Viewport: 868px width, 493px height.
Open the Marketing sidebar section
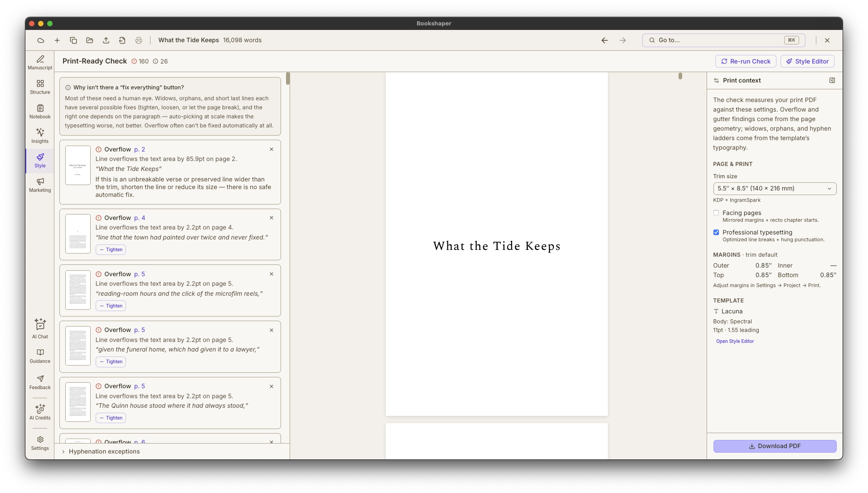tap(40, 185)
